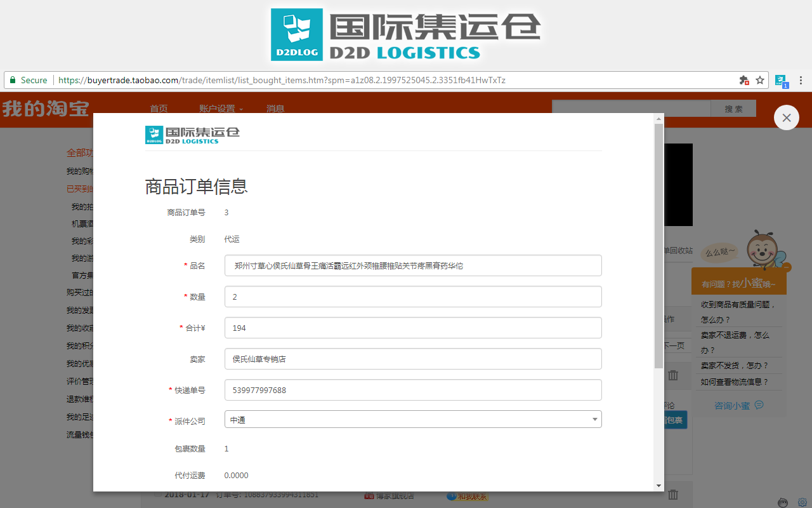Screen dimensions: 812x508
Task: Click the blocked puzzle-piece extension icon
Action: [x=744, y=80]
